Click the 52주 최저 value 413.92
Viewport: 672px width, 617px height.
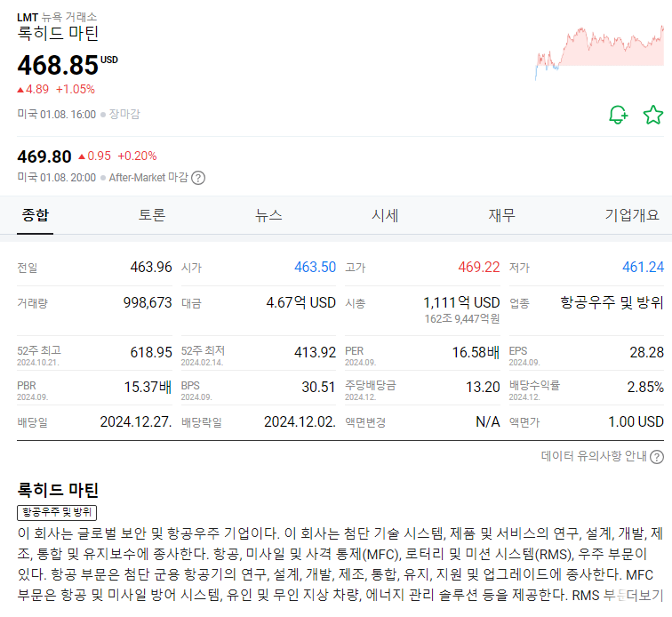point(315,352)
